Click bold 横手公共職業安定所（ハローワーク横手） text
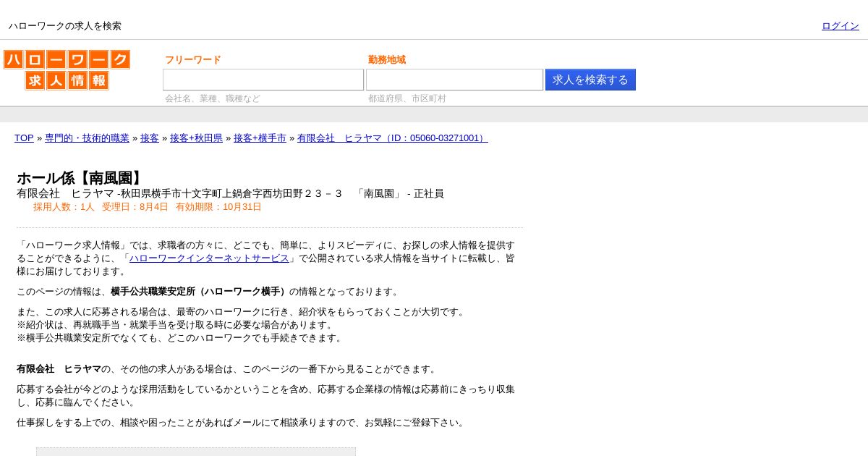 pyautogui.click(x=200, y=292)
